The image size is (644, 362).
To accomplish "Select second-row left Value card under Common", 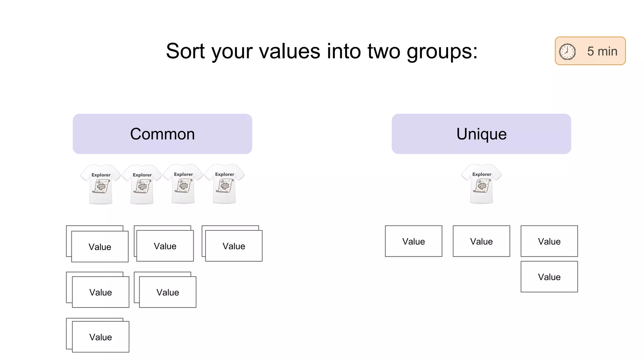I will [x=101, y=292].
